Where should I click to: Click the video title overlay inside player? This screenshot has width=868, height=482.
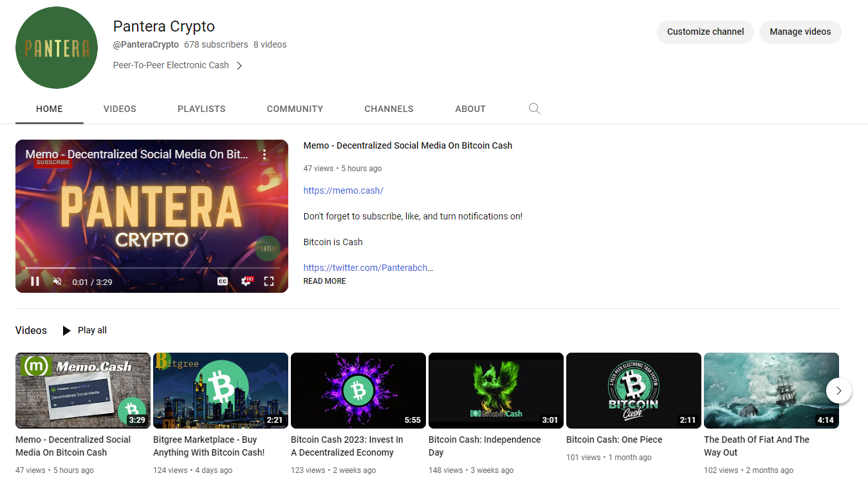[x=136, y=154]
